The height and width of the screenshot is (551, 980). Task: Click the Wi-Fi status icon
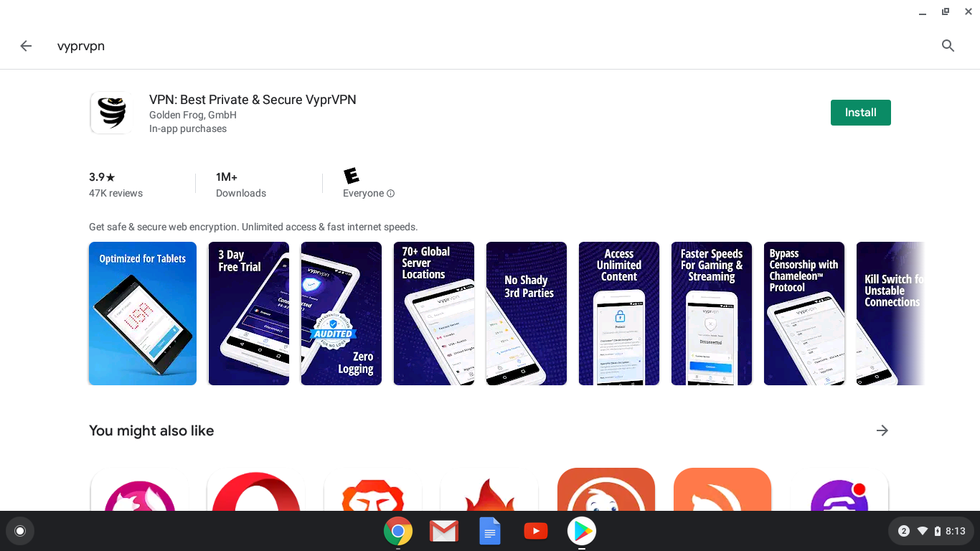(x=923, y=531)
